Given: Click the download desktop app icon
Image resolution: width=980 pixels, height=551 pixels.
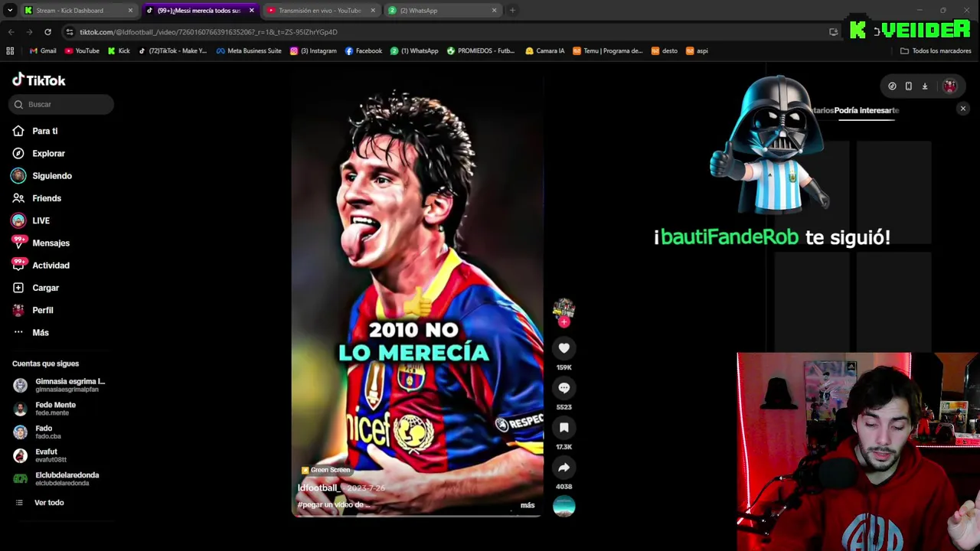Looking at the screenshot, I should (925, 86).
